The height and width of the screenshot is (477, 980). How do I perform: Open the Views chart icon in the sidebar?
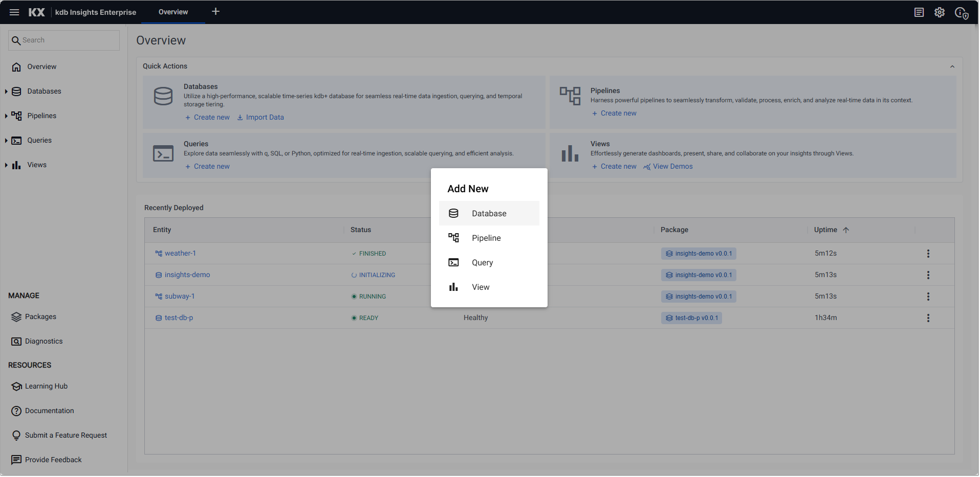[x=16, y=165]
